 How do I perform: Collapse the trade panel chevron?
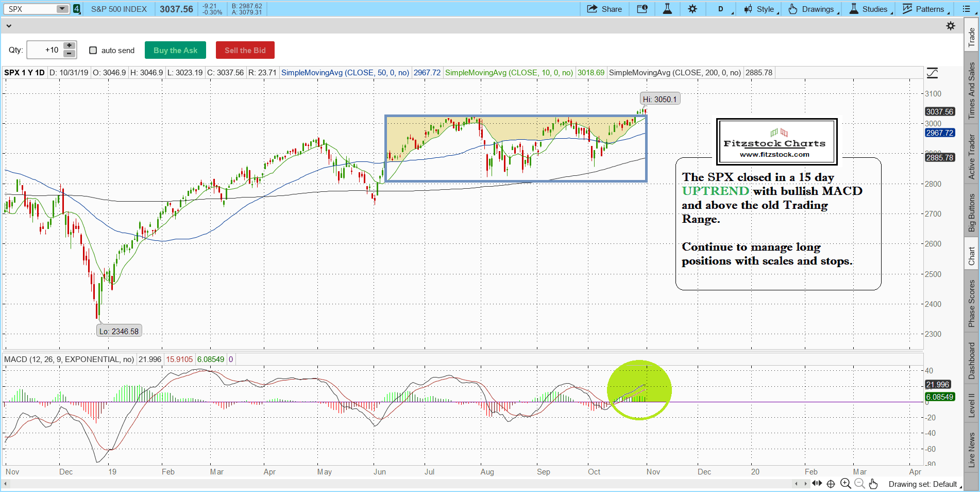8,26
